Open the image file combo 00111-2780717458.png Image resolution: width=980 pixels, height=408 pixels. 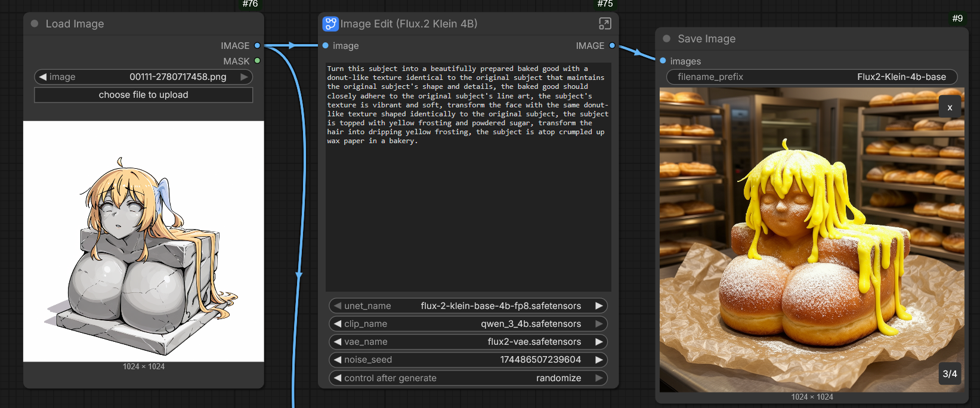point(144,77)
